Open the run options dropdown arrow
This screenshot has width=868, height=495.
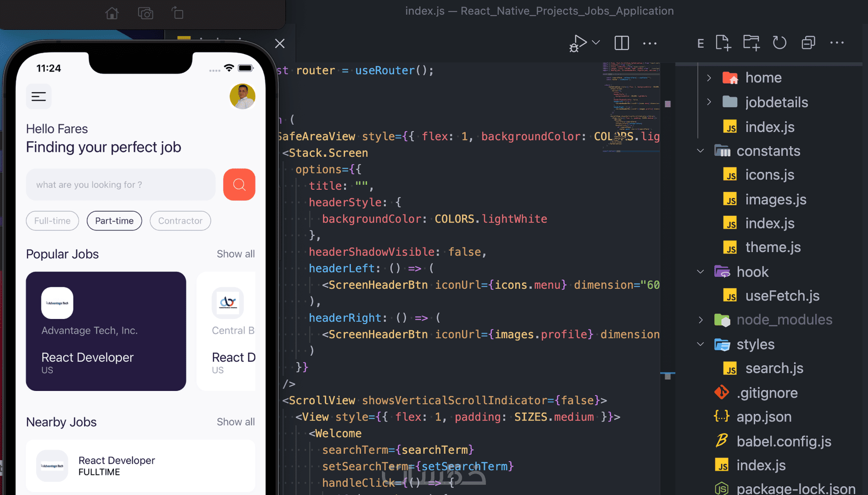pos(596,43)
